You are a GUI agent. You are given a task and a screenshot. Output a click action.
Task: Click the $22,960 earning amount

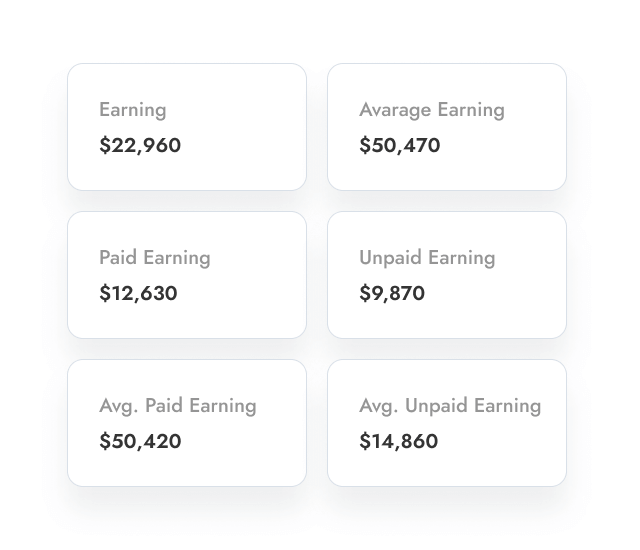140,146
